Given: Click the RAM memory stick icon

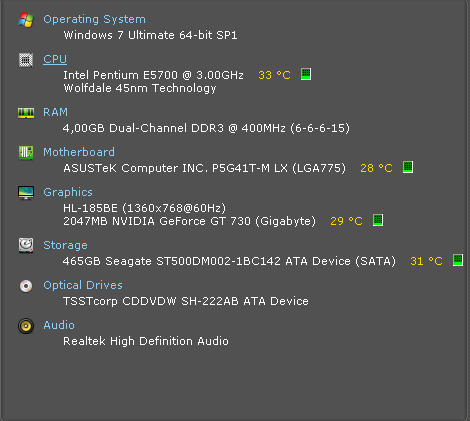Looking at the screenshot, I should [26, 113].
